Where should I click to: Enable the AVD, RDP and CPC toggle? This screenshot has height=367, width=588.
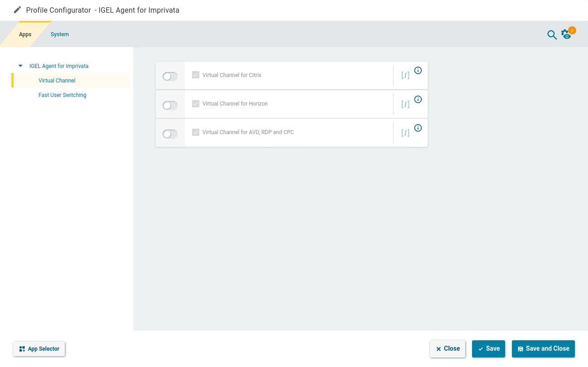(x=170, y=134)
